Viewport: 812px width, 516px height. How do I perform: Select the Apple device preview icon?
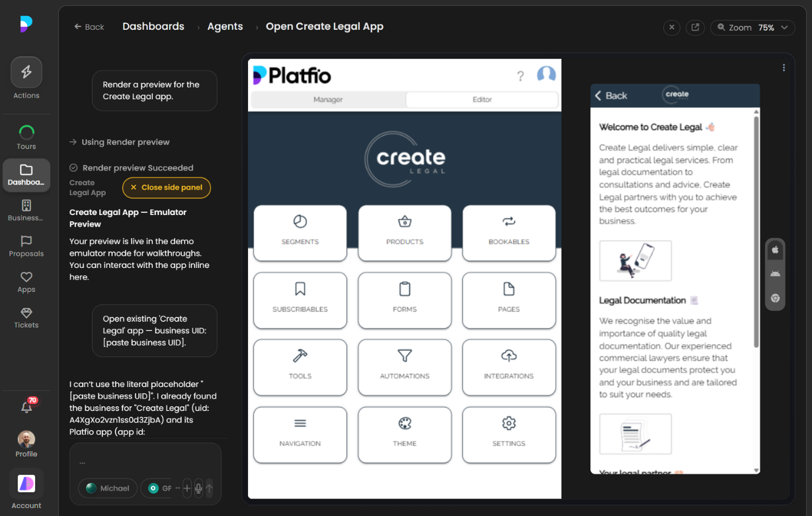point(775,251)
